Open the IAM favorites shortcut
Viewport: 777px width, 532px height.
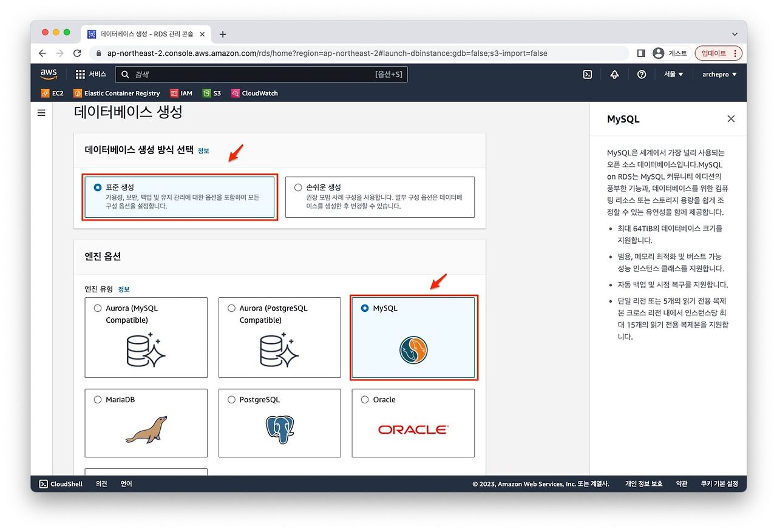[x=181, y=93]
